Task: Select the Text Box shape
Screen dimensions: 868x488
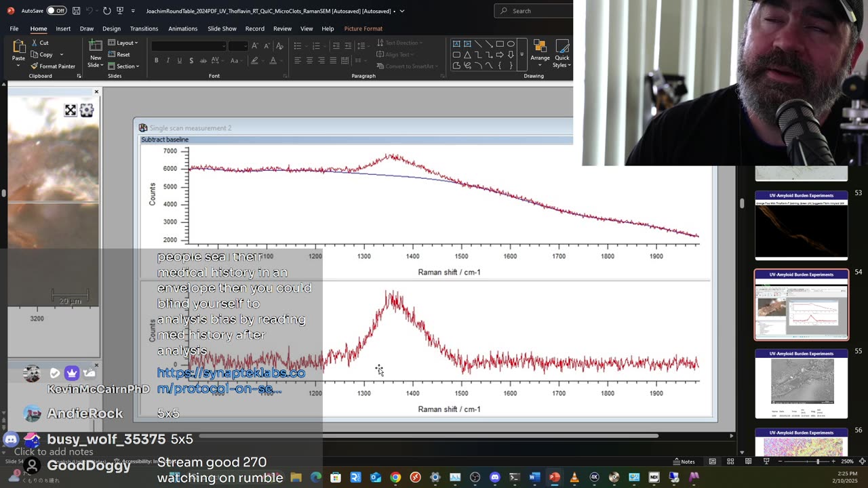Action: click(x=456, y=43)
